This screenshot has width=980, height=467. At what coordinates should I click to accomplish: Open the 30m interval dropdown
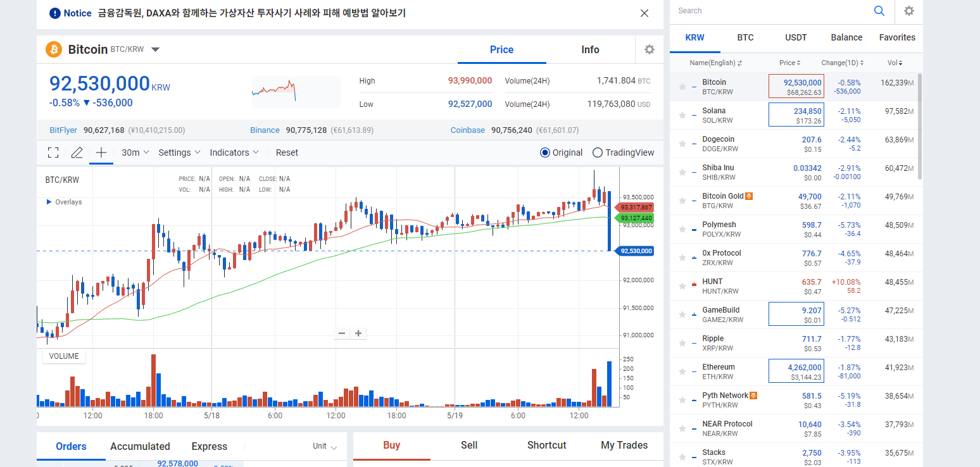click(135, 153)
